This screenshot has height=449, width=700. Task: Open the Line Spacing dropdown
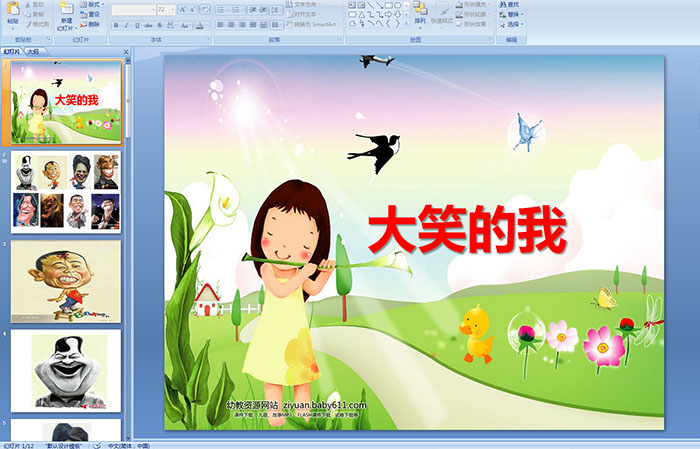pyautogui.click(x=277, y=10)
